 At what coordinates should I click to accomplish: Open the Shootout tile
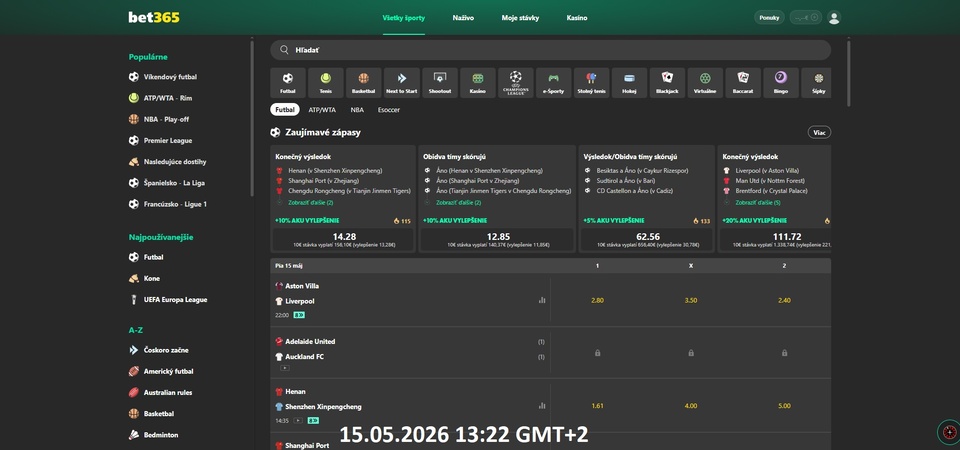440,83
